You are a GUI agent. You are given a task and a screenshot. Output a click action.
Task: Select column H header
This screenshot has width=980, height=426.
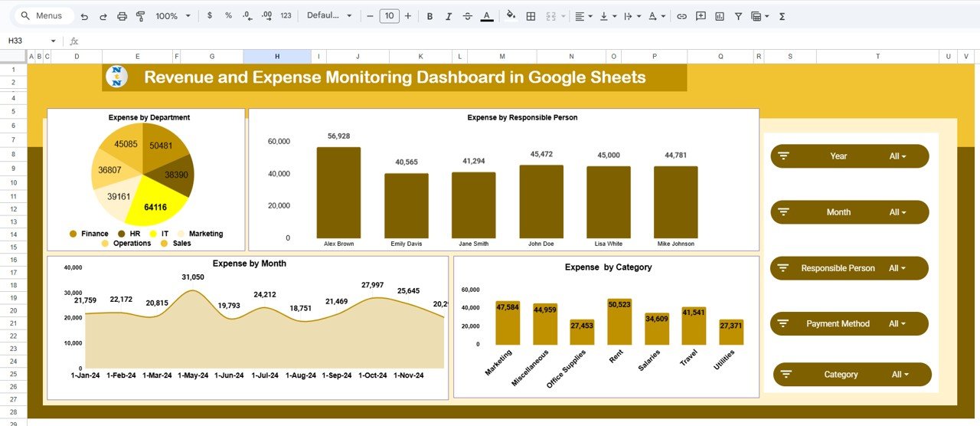(x=277, y=56)
